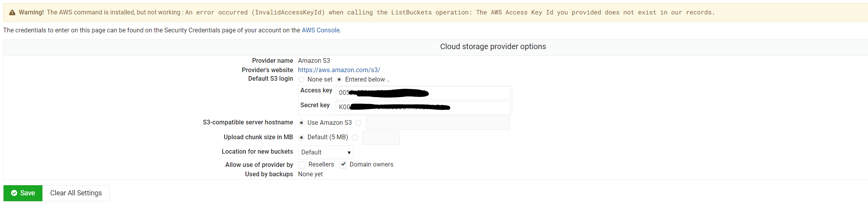The width and height of the screenshot is (868, 202).
Task: Click the Cloud storage provider options header
Action: [x=493, y=46]
